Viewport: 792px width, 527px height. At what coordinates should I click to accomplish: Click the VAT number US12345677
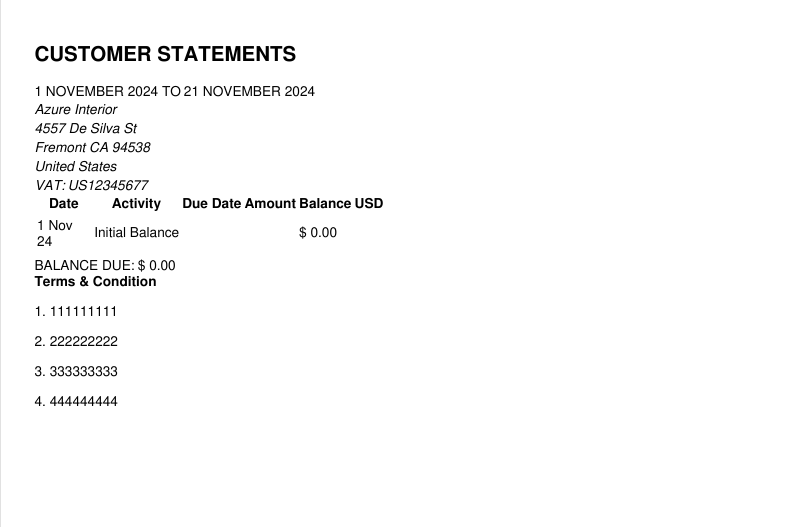(x=91, y=185)
